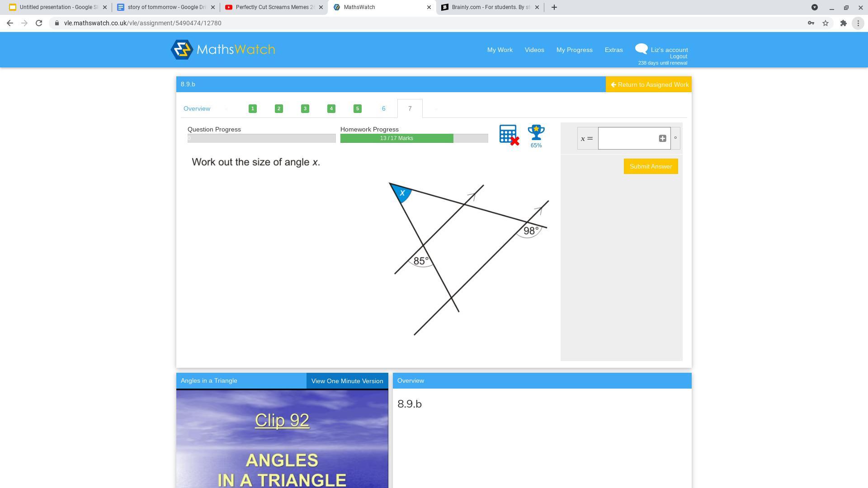Click Submit Answer button
Viewport: 868px width, 488px height.
651,166
